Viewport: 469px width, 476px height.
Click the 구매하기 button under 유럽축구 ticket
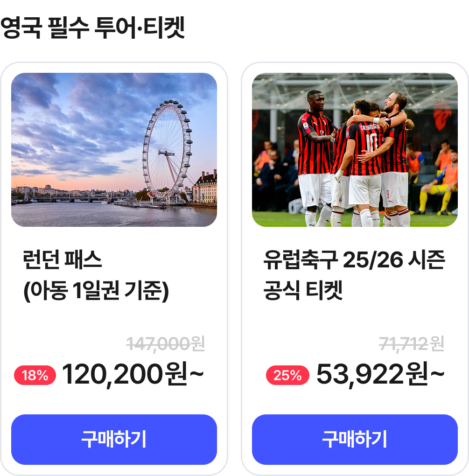pyautogui.click(x=355, y=439)
